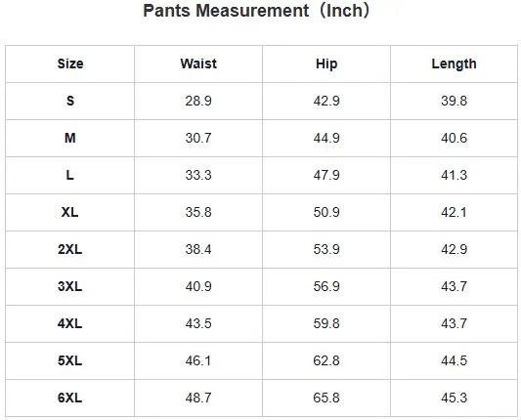Click the Waist column header
The width and height of the screenshot is (521, 420).
[198, 63]
